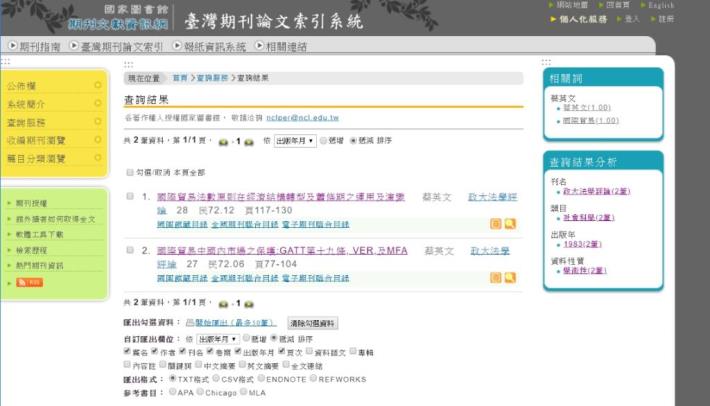Click the 清除勾選資料 button
The height and width of the screenshot is (406, 710).
tap(313, 324)
